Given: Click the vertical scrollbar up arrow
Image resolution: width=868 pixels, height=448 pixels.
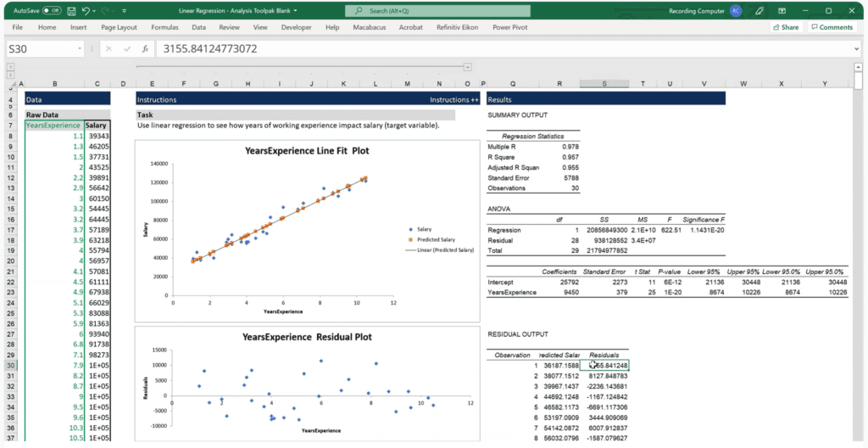Looking at the screenshot, I should [x=858, y=68].
